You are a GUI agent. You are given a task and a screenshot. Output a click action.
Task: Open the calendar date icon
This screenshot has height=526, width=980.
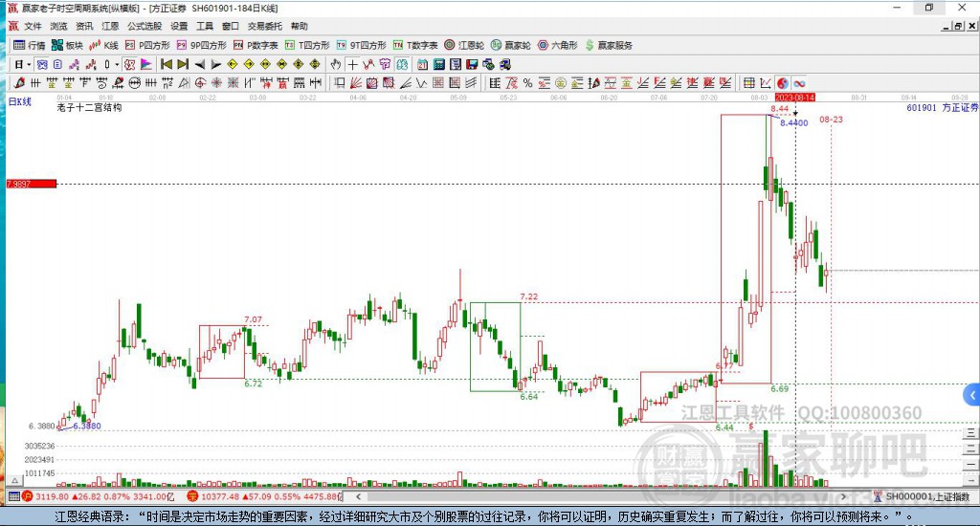(422, 64)
